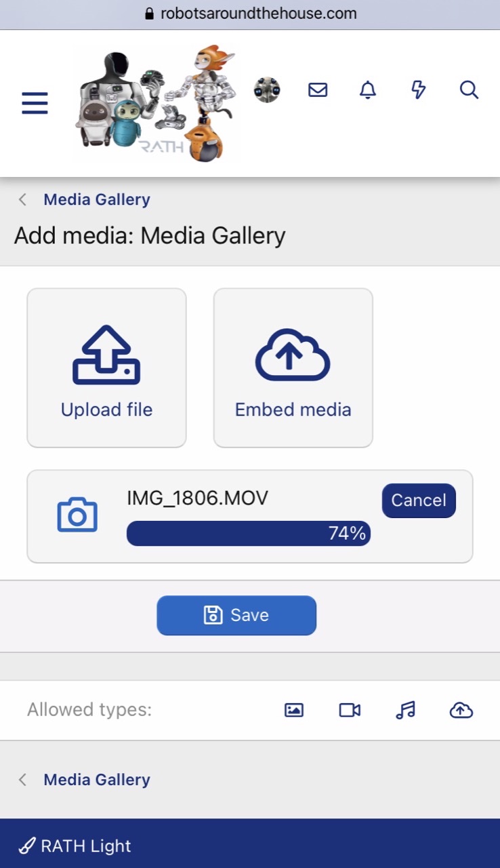This screenshot has height=868, width=500.
Task: Go back via top Media Gallery breadcrumb
Action: pos(96,199)
